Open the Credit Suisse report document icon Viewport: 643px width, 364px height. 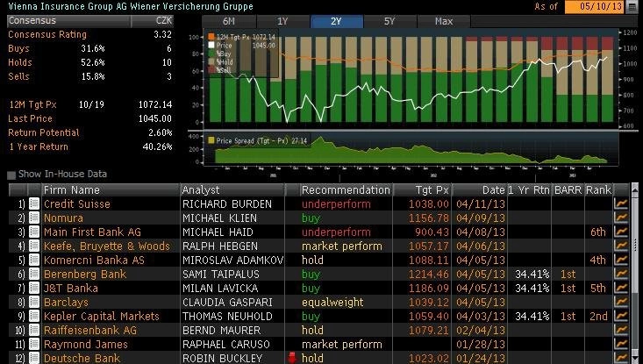[x=34, y=203]
